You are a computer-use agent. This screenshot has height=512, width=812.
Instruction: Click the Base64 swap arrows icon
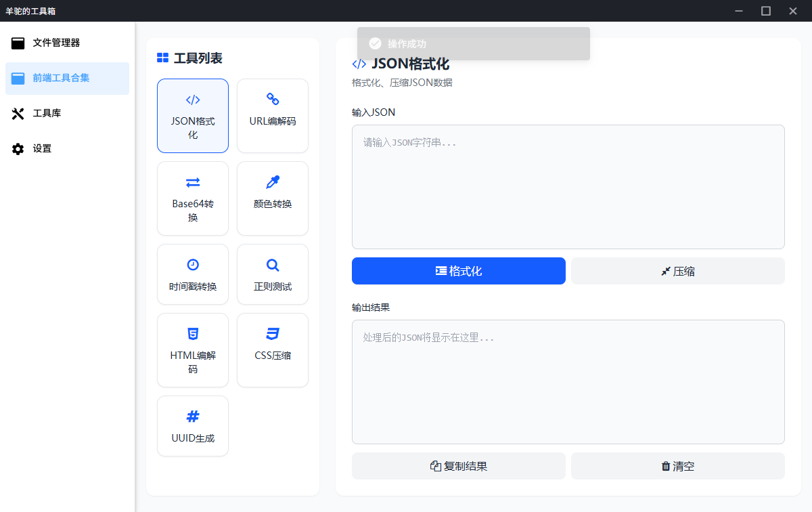tap(193, 182)
